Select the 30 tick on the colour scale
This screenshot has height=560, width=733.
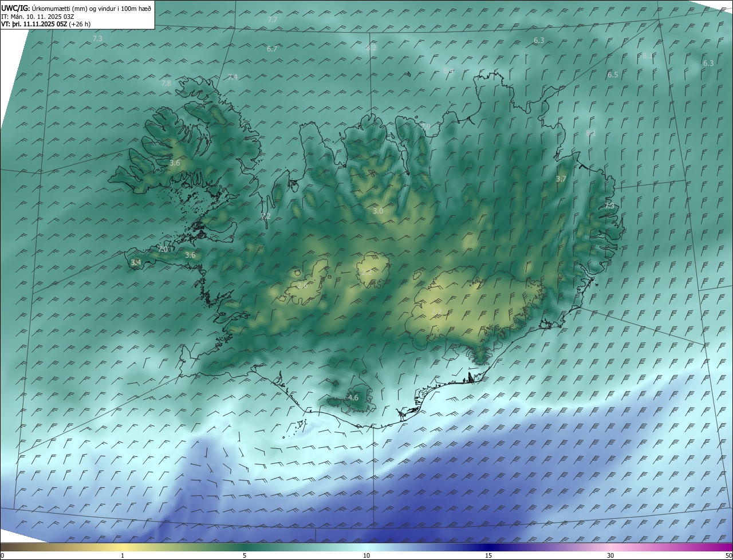pyautogui.click(x=610, y=555)
